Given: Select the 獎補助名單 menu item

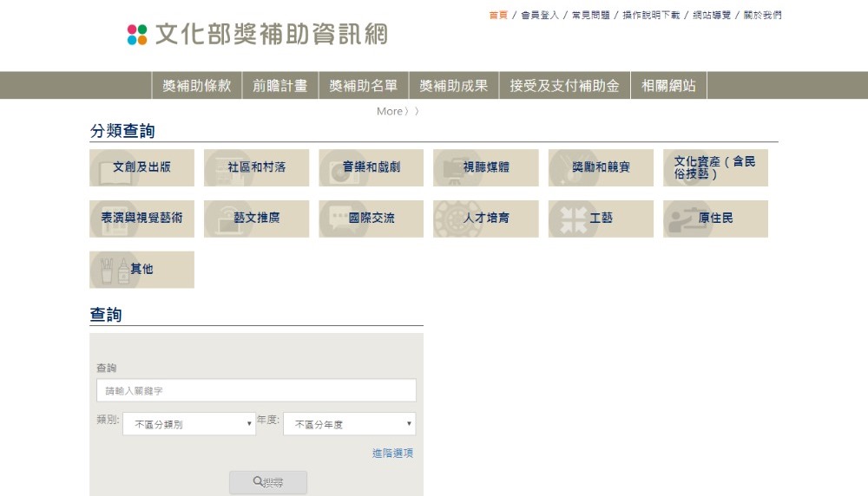Looking at the screenshot, I should pos(364,86).
